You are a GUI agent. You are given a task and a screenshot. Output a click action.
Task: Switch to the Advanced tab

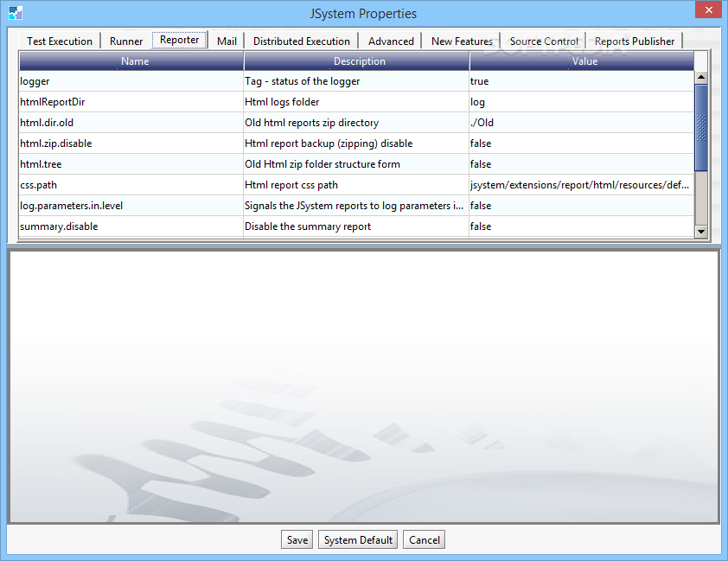point(391,41)
